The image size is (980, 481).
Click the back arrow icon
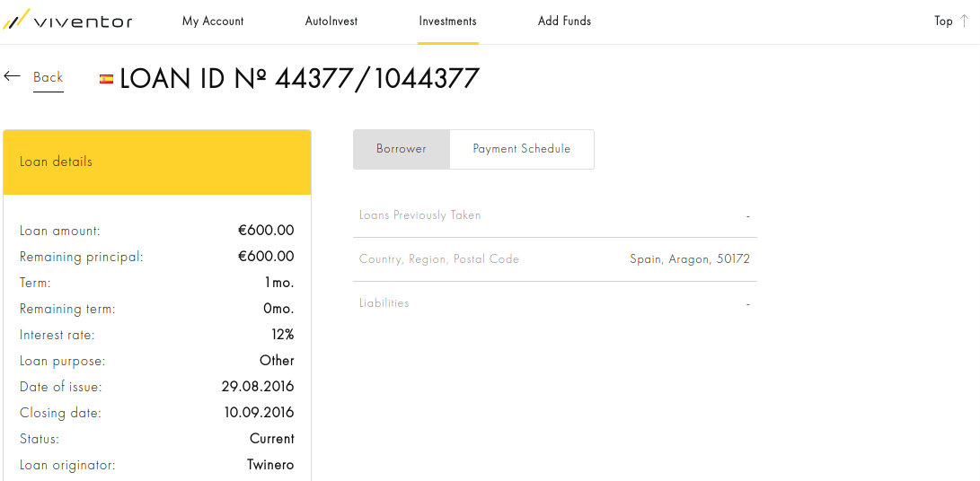[x=12, y=76]
